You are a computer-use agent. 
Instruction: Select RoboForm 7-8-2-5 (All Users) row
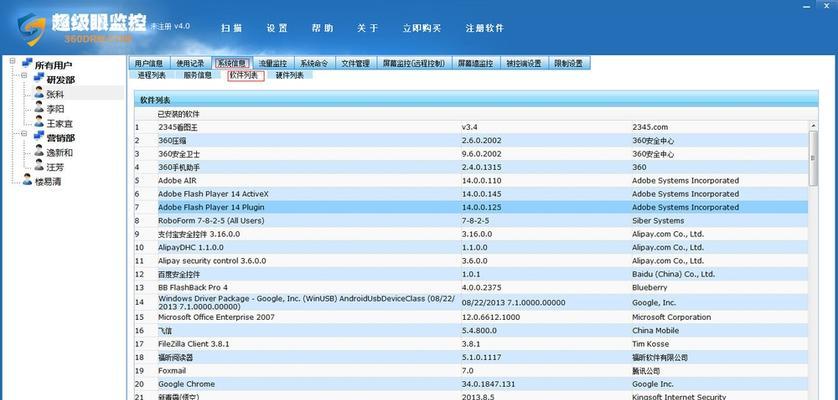pyautogui.click(x=471, y=221)
